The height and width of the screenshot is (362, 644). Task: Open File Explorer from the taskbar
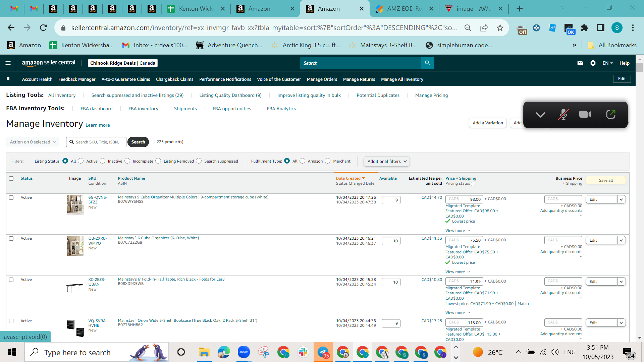[204, 352]
